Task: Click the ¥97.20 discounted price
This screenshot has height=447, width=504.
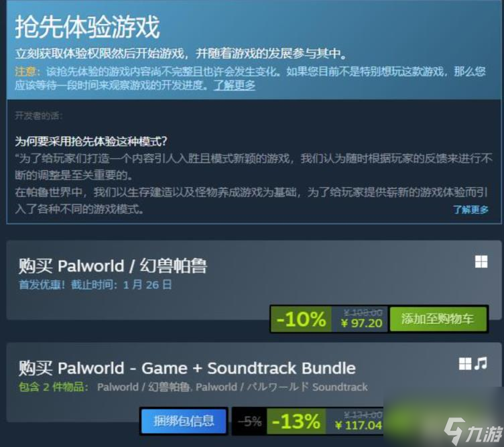Action: (x=362, y=322)
